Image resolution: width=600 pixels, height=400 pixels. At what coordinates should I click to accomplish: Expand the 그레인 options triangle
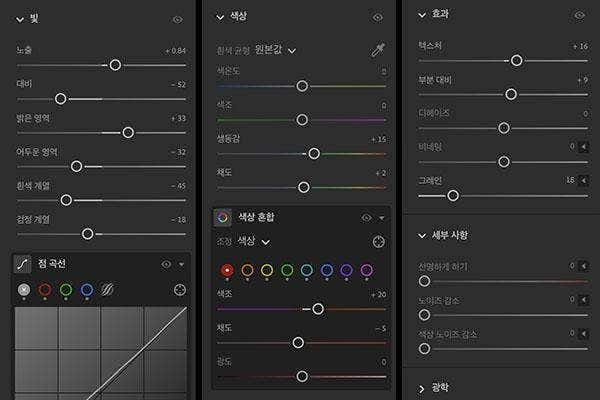coord(584,180)
